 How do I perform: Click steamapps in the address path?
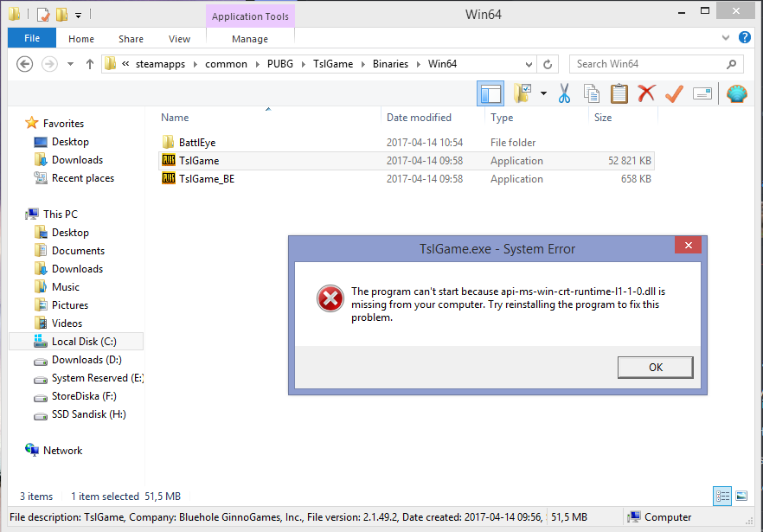coord(160,64)
